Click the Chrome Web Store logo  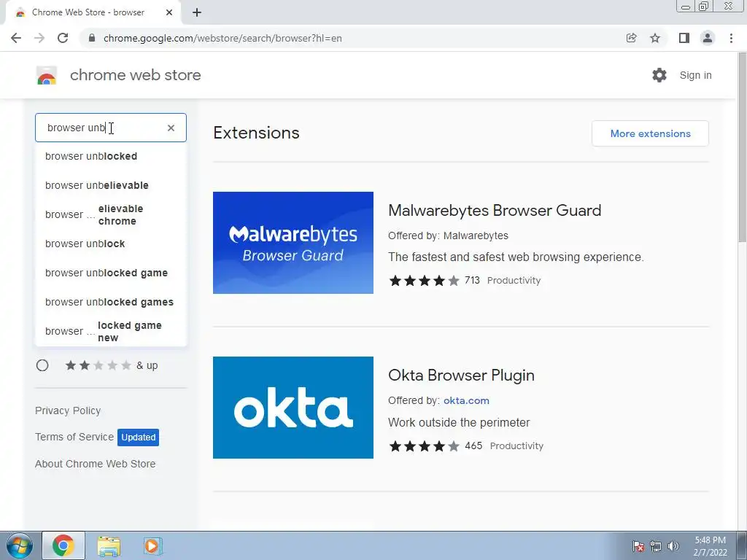click(47, 75)
